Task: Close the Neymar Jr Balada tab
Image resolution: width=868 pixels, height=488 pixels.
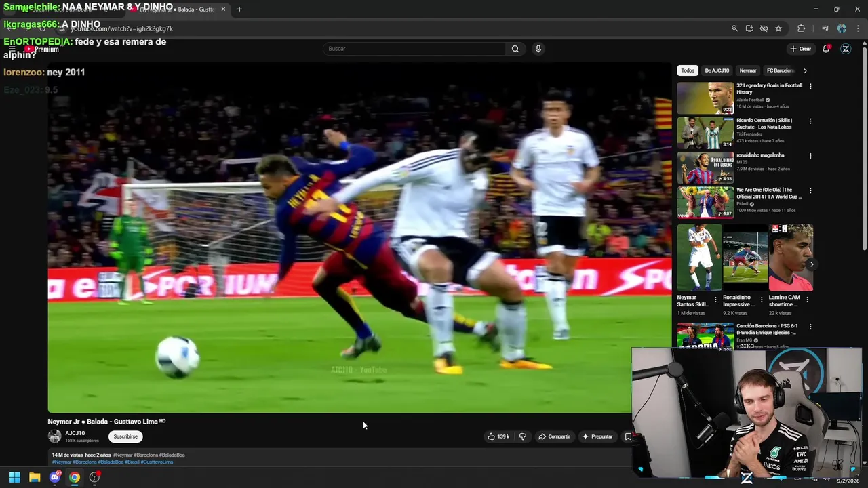Action: click(x=223, y=9)
